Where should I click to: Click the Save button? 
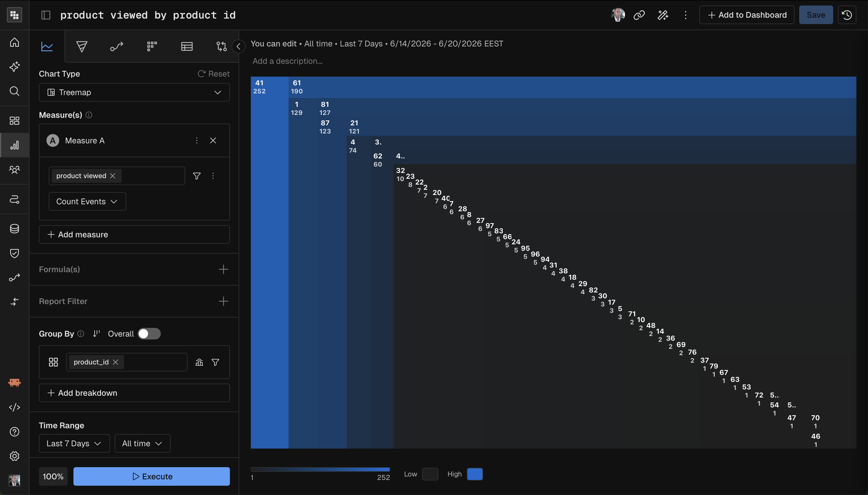point(816,15)
